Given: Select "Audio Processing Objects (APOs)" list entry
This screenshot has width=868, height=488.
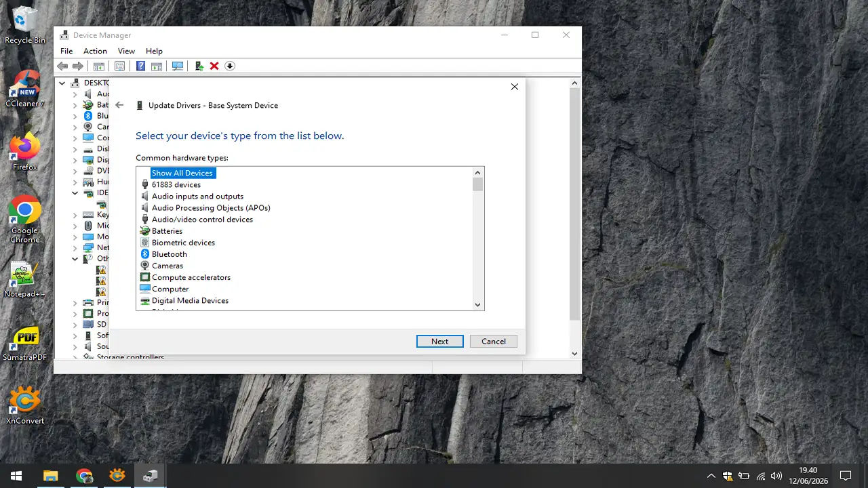Looking at the screenshot, I should 211,208.
